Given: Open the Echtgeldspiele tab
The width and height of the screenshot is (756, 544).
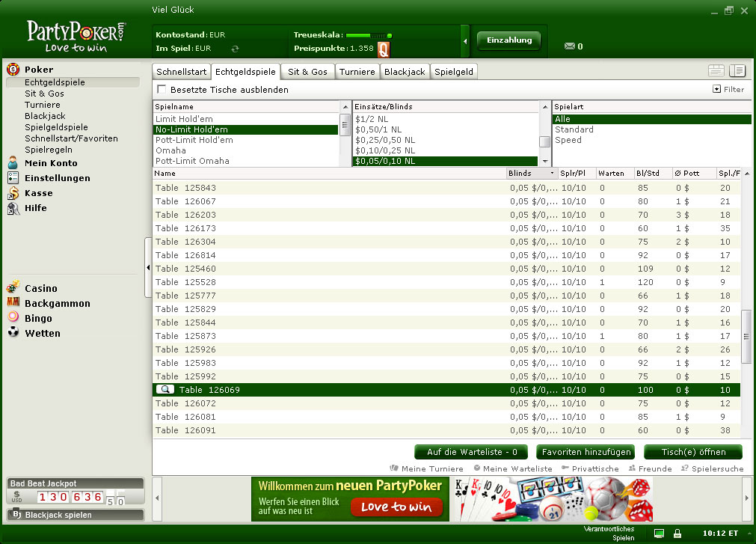Looking at the screenshot, I should [x=245, y=71].
